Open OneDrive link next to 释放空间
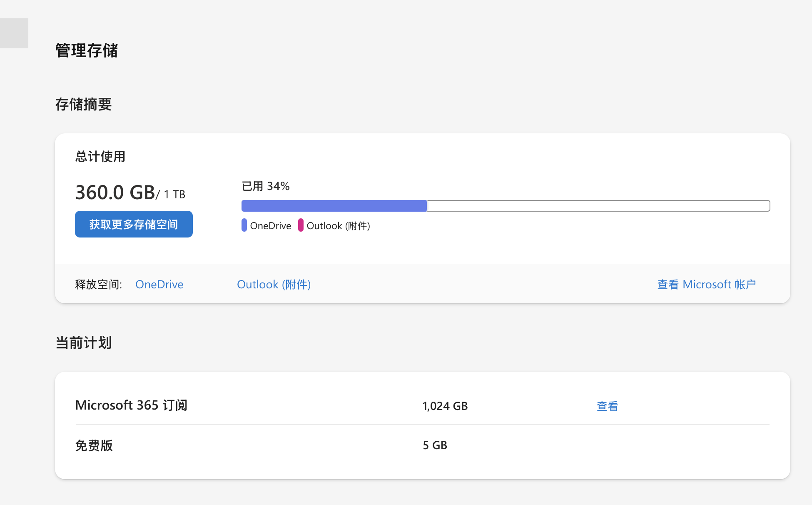The width and height of the screenshot is (812, 505). tap(159, 284)
